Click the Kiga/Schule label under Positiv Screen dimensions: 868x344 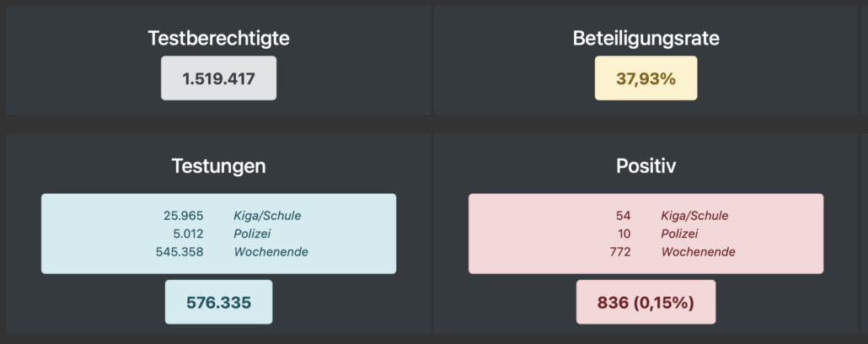point(694,216)
